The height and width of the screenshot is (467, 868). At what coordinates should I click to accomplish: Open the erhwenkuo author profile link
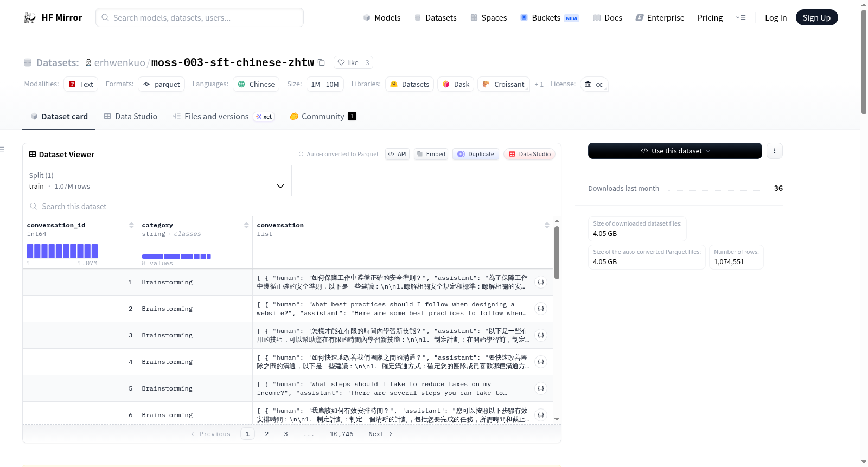(x=119, y=62)
